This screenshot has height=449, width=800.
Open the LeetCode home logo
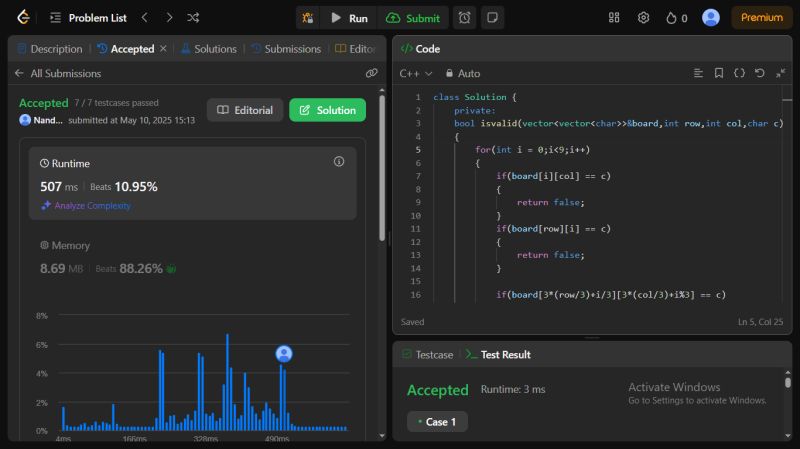click(23, 17)
